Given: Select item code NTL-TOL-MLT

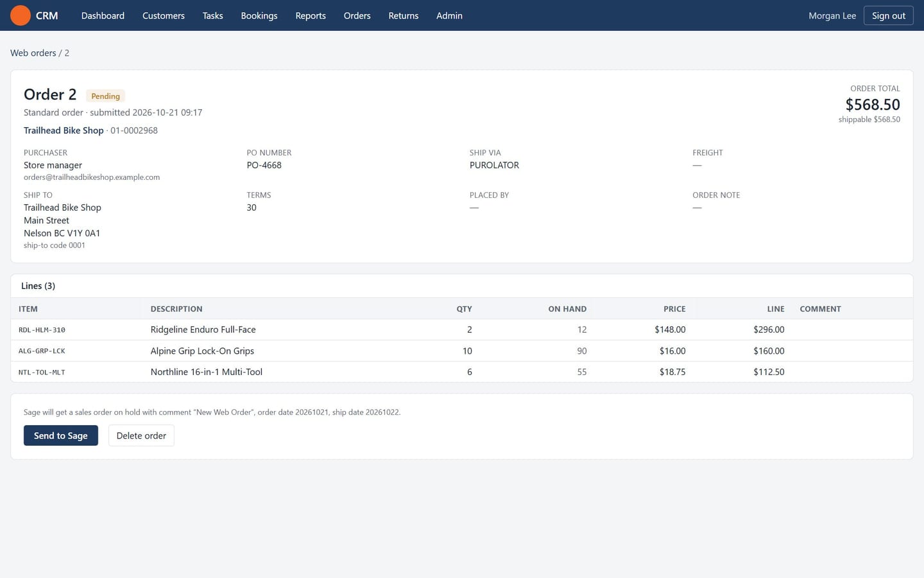Looking at the screenshot, I should tap(42, 372).
